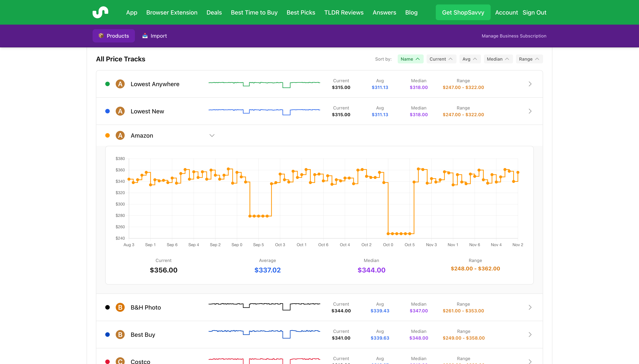Expand the Lowest Anywhere row details
This screenshot has height=364, width=639.
530,84
